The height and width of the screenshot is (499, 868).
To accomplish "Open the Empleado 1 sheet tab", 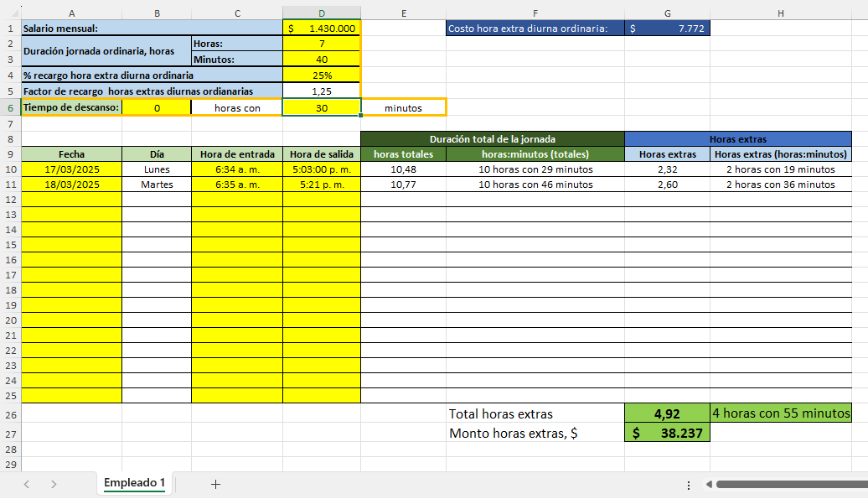I will (x=134, y=483).
